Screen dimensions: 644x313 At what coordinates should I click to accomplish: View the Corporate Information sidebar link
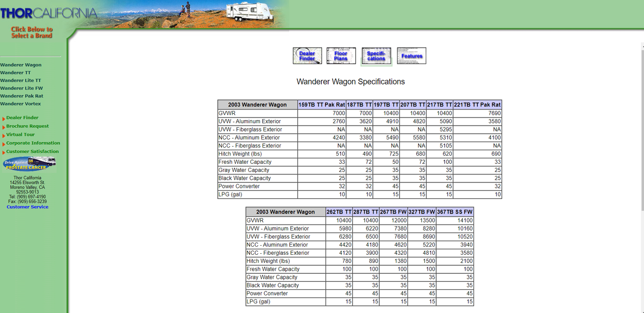[33, 143]
